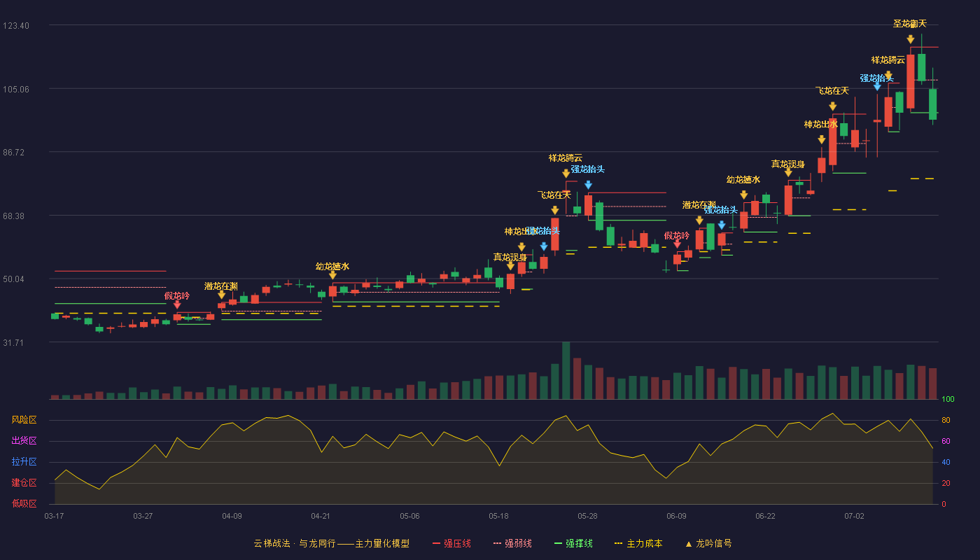The height and width of the screenshot is (560, 980).
Task: Click the 05-06 date label
Action: pos(409,516)
